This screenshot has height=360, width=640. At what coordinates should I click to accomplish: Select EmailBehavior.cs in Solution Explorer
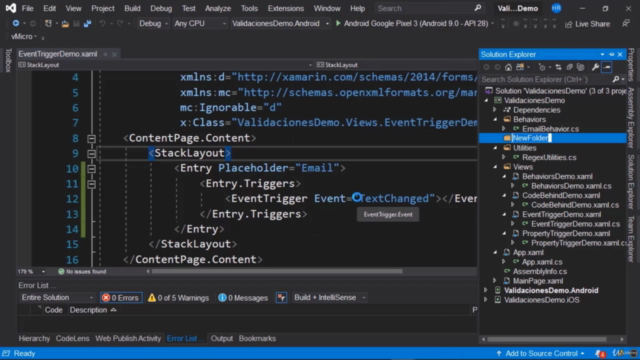pos(550,129)
